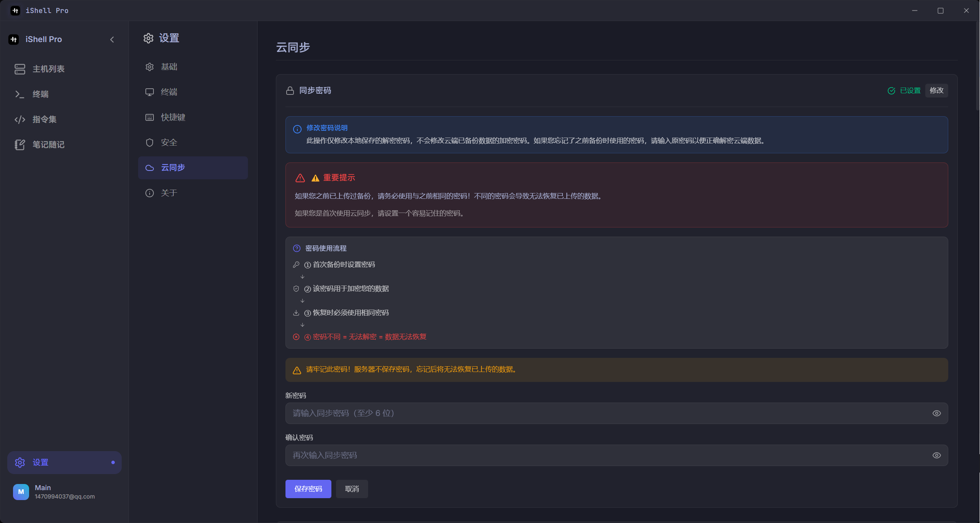Click the vertical scrollbar on the right edge
The image size is (980, 523).
tap(977, 66)
